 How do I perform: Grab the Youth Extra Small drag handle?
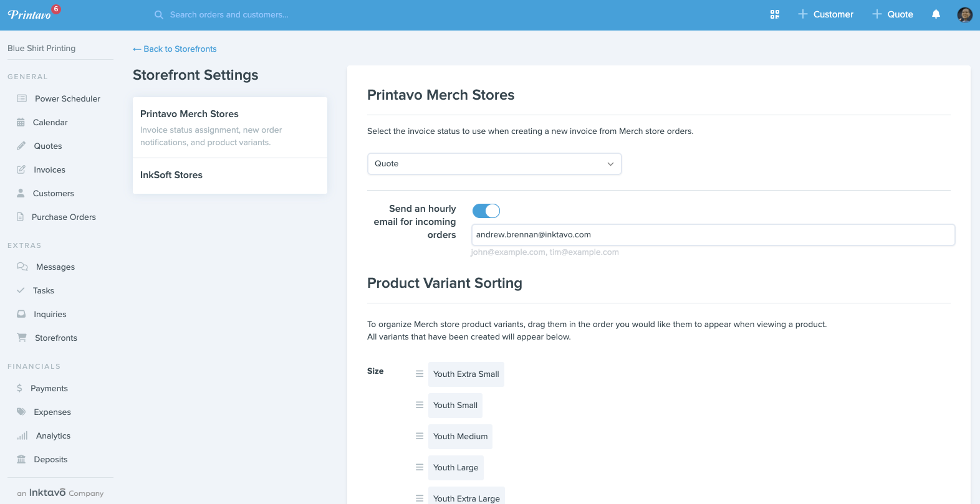point(420,374)
